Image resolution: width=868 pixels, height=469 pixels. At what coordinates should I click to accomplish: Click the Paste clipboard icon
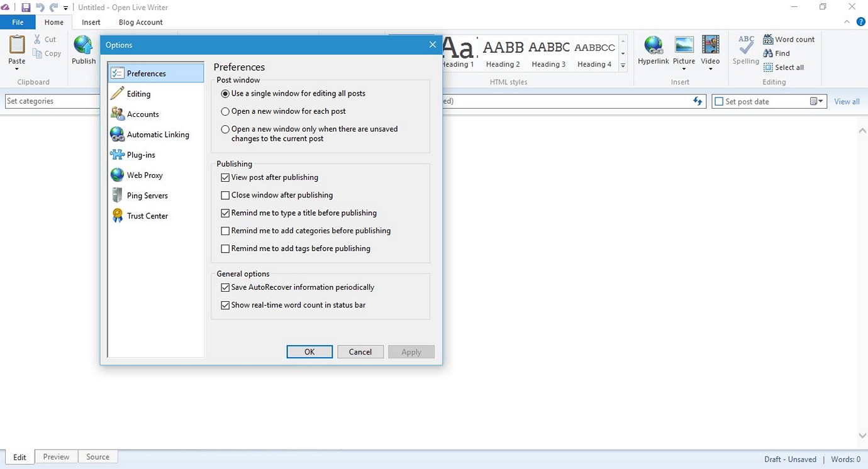(x=17, y=45)
